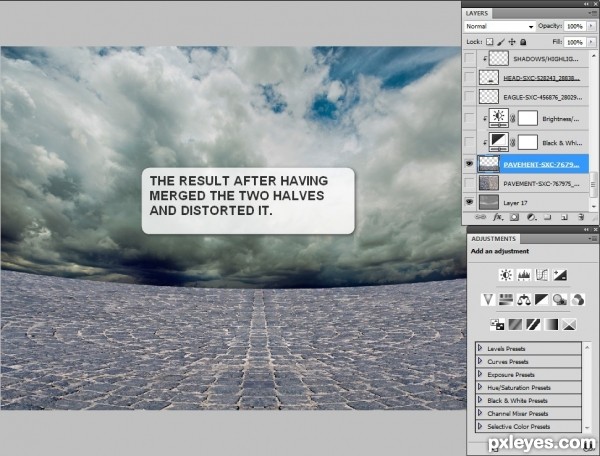Click Lock all padlock icon
This screenshot has width=600, height=456.
point(523,42)
